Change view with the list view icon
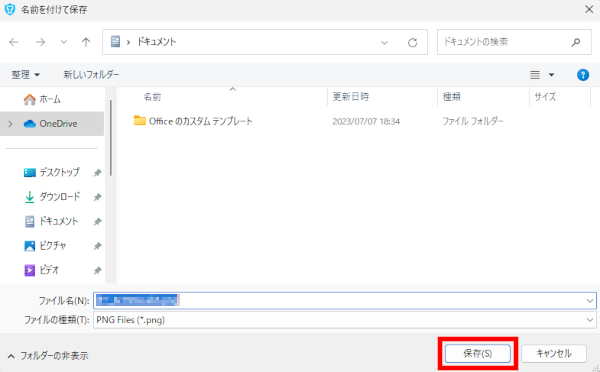The image size is (600, 372). pos(535,75)
